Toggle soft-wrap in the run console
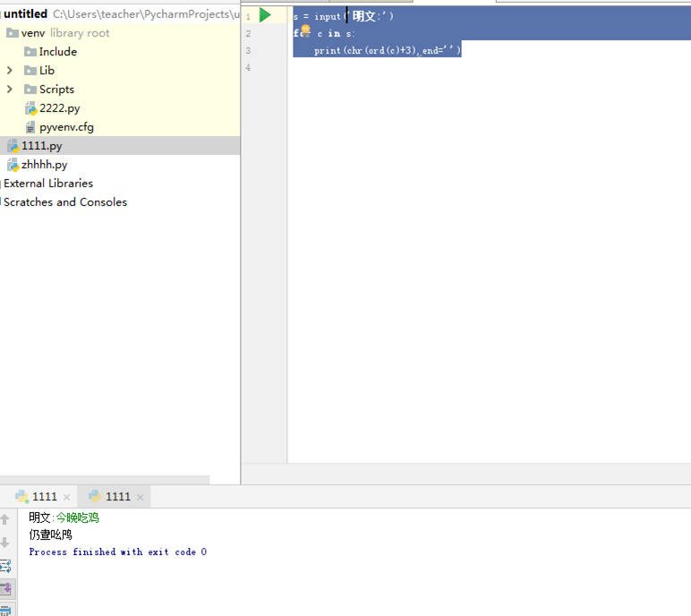This screenshot has width=691, height=616. point(5,565)
